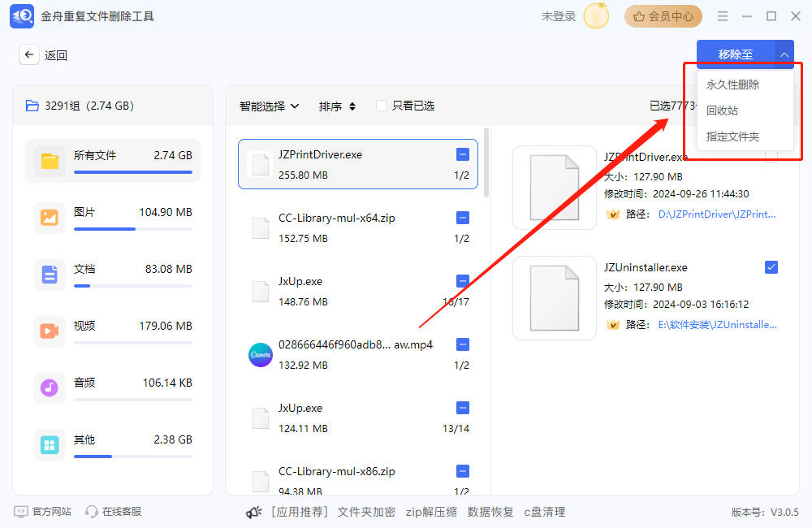This screenshot has height=528, width=812.
Task: Select the 文档 category
Action: (113, 274)
